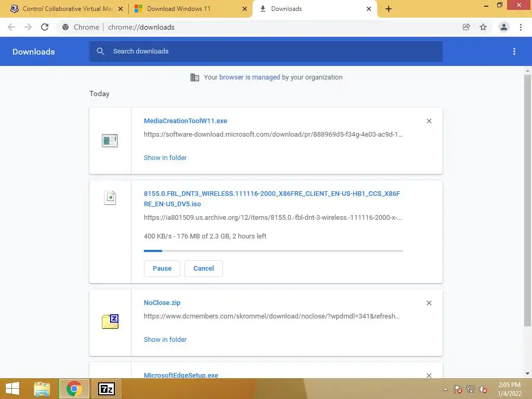Open MediaCreationToolW11.exe file link
532x399 pixels.
coord(185,121)
